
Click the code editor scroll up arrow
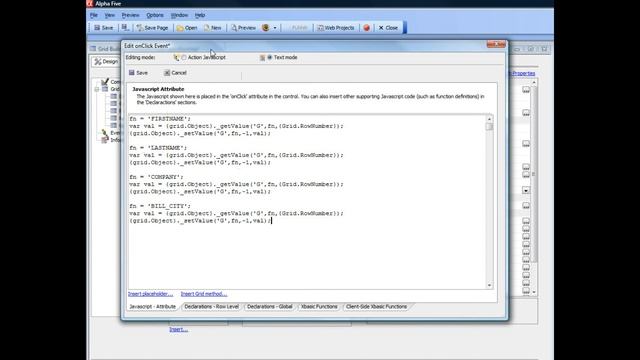click(x=489, y=119)
